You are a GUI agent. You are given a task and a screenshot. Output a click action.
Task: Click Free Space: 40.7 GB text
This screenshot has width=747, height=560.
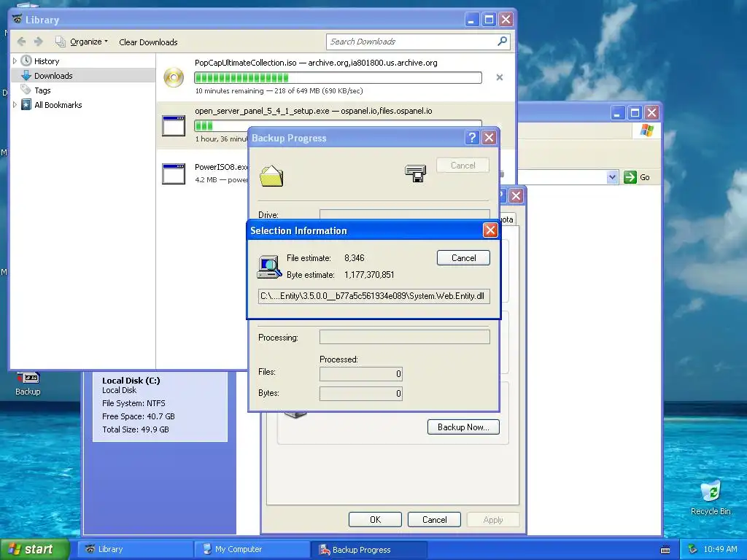(139, 416)
